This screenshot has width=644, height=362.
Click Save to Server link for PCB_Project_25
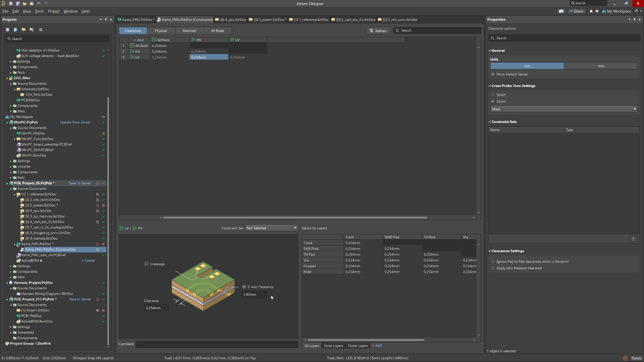tap(80, 183)
